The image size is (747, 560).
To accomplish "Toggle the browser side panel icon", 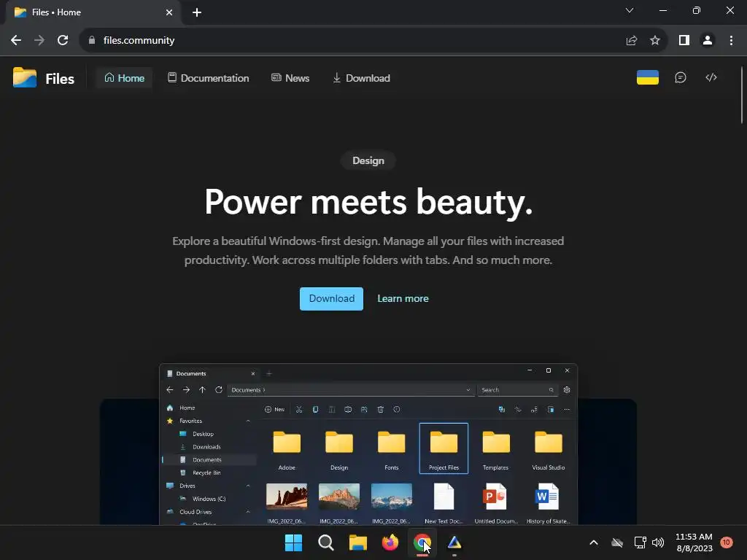I will 684,41.
